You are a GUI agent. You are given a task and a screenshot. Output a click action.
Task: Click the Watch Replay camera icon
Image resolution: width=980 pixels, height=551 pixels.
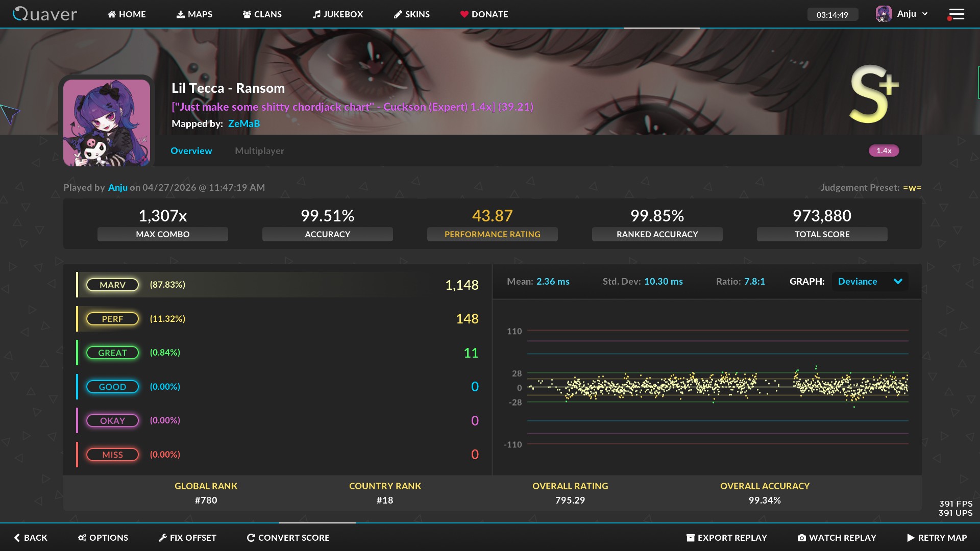[801, 538]
